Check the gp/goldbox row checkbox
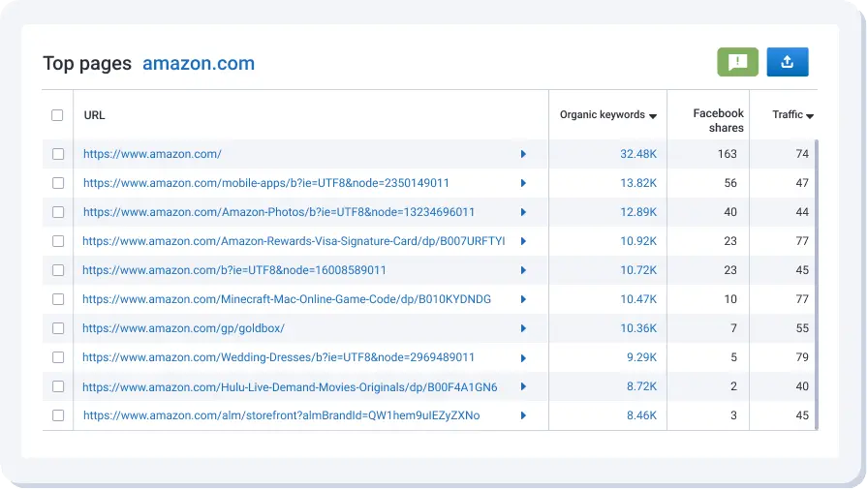This screenshot has height=490, width=868. point(58,328)
